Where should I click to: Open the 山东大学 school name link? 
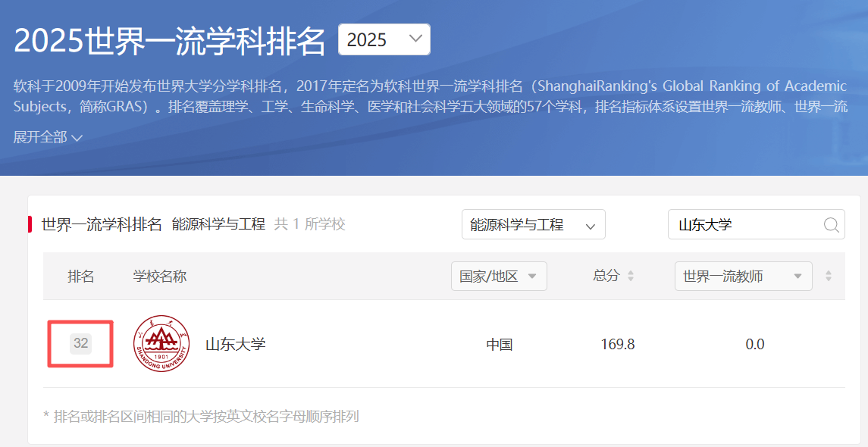point(236,345)
